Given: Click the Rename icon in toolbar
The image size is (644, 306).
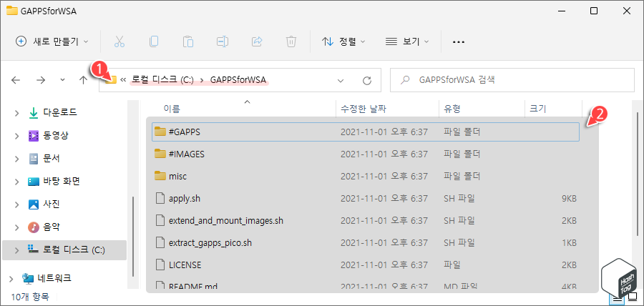Looking at the screenshot, I should [223, 41].
